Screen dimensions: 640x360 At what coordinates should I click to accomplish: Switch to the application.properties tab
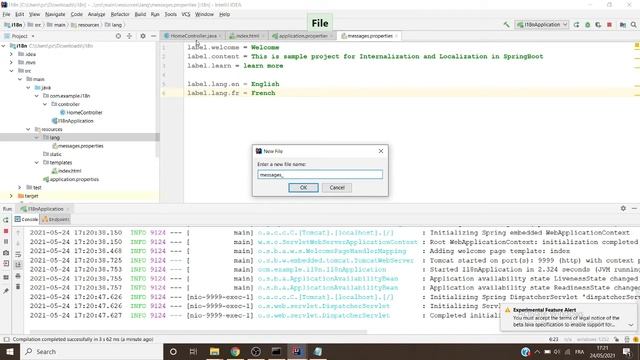[302, 36]
